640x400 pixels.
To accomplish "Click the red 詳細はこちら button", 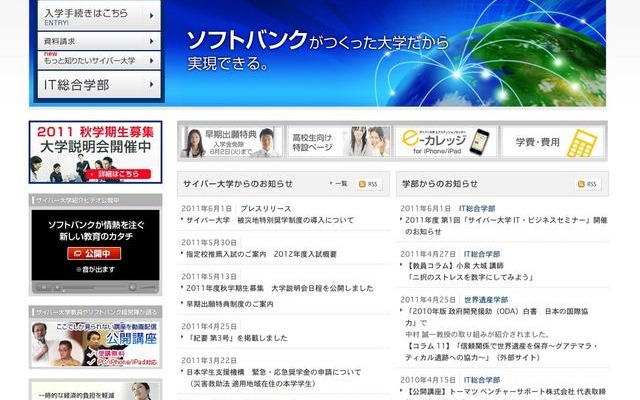I will pos(118,174).
